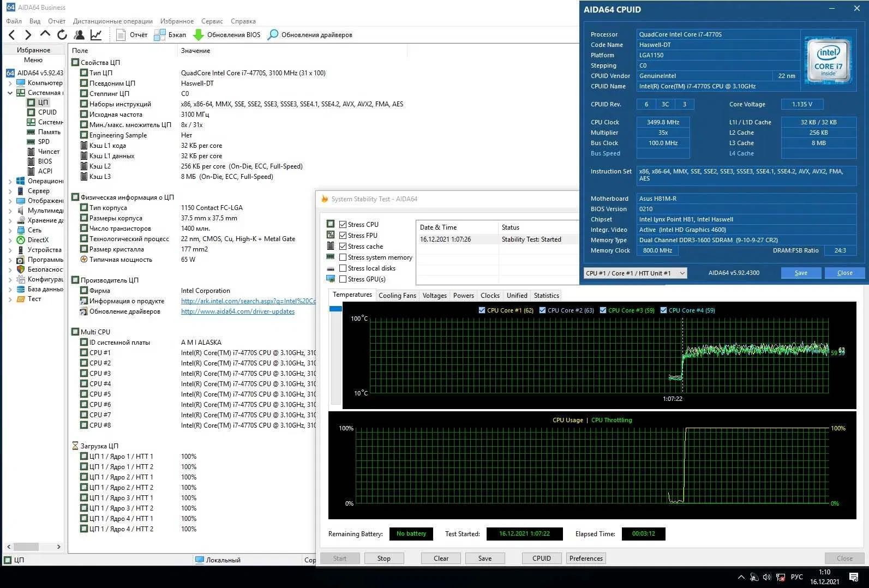Expand the Мультимедиа tree node
869x588 pixels.
pos(10,211)
